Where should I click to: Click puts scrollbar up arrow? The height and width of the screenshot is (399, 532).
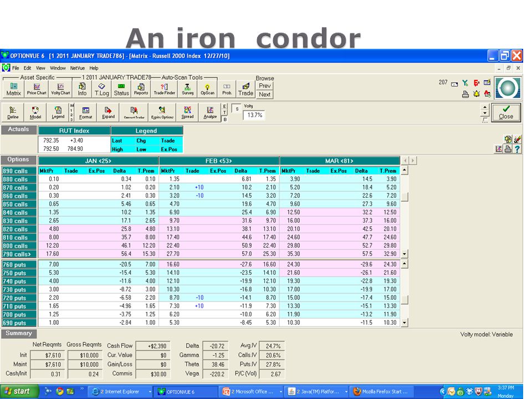click(404, 264)
